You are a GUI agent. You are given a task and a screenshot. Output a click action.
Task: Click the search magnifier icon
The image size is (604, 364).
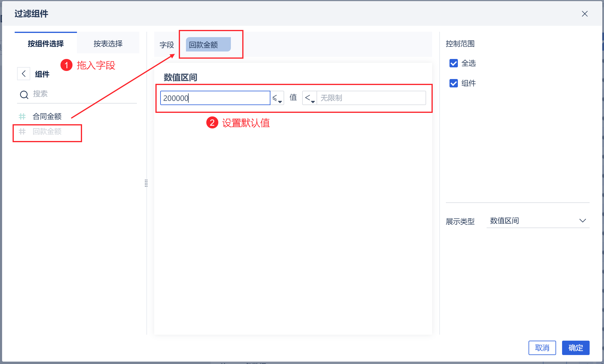click(24, 95)
